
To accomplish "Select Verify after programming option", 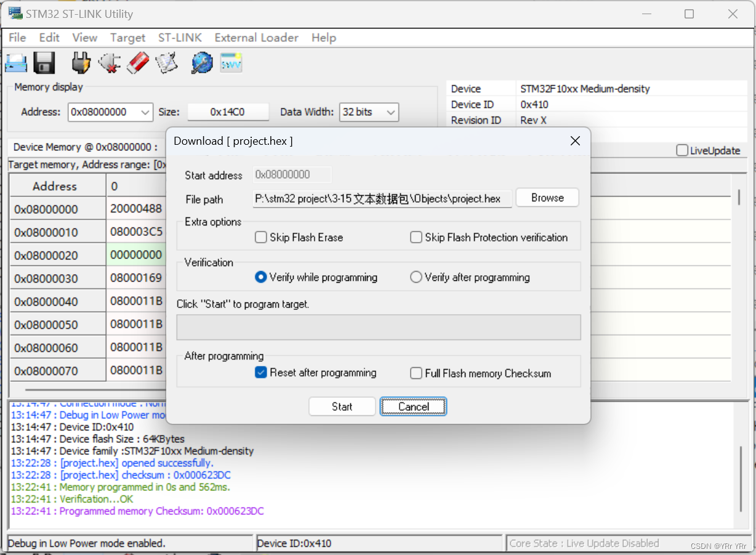I will point(416,277).
